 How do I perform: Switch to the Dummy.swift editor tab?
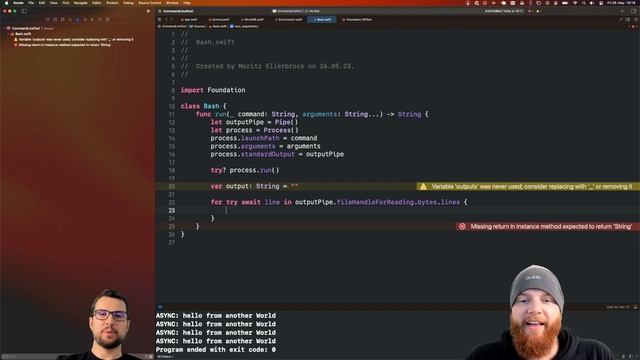pyautogui.click(x=220, y=20)
